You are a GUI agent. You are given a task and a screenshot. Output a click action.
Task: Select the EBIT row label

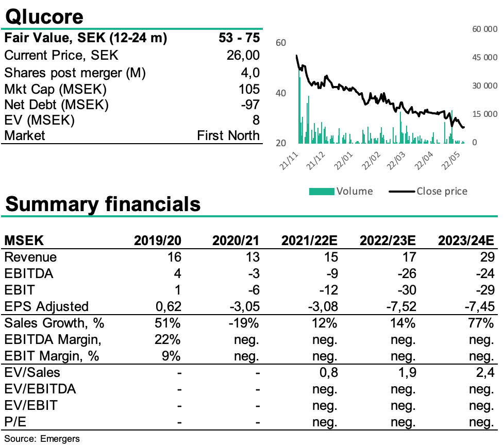(x=19, y=290)
